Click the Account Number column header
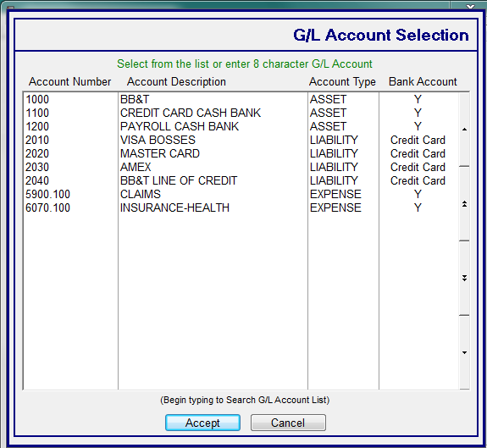The height and width of the screenshot is (448, 487). [x=70, y=81]
